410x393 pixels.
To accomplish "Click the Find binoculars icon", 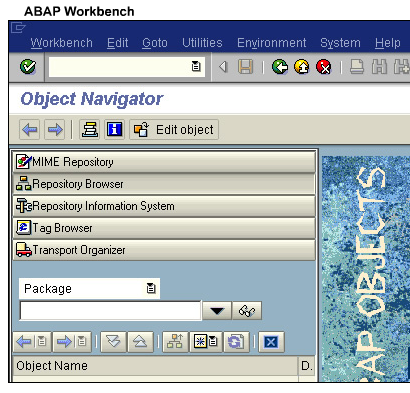I will click(379, 67).
